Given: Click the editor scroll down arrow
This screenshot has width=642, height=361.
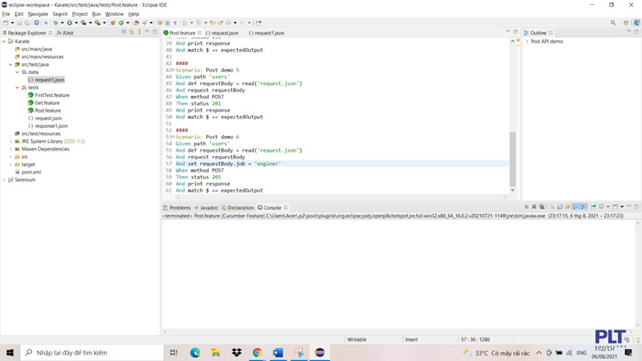Looking at the screenshot, I should click(x=513, y=190).
